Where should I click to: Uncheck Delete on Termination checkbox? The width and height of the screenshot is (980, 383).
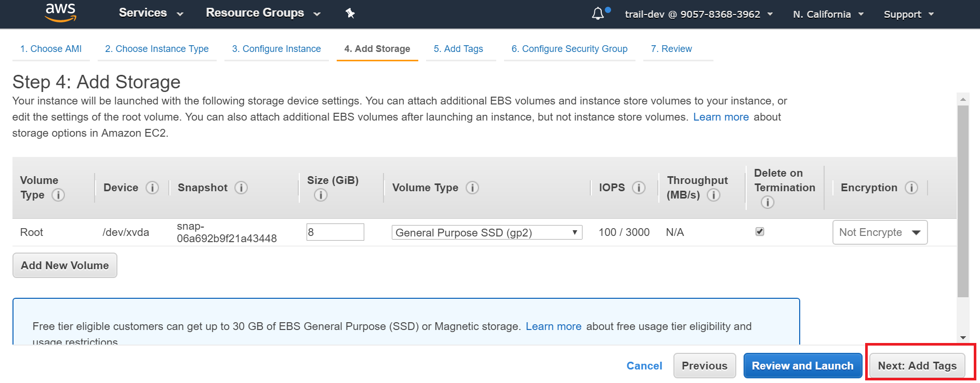click(760, 232)
